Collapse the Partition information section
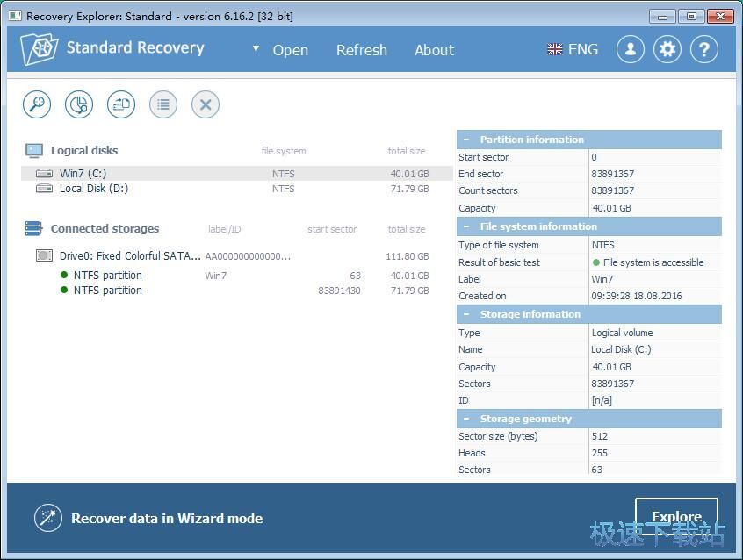Image resolution: width=743 pixels, height=560 pixels. pos(465,140)
